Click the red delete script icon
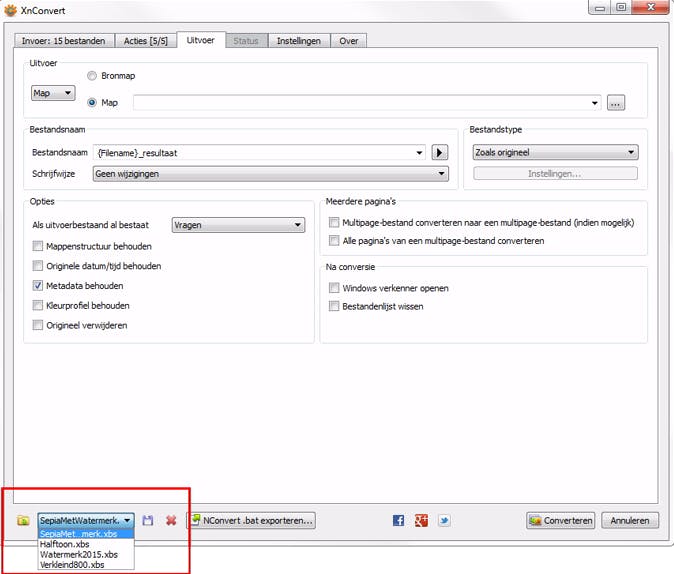This screenshot has width=674, height=574. [171, 521]
